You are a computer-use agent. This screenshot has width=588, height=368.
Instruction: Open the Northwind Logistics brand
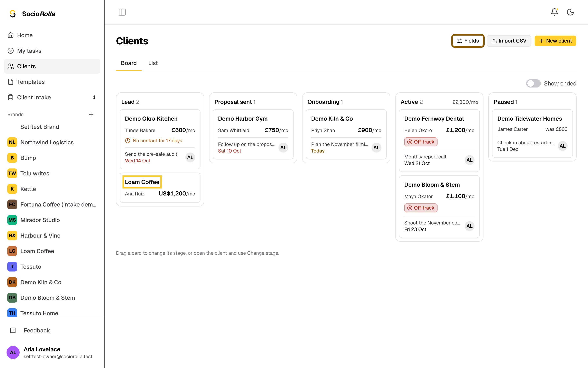52,142
